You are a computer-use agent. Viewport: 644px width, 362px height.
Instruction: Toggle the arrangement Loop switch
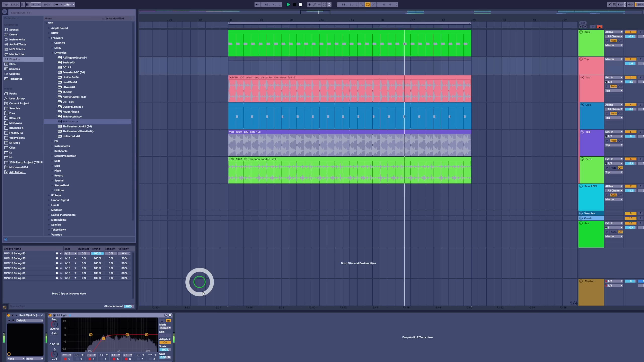coord(368,5)
